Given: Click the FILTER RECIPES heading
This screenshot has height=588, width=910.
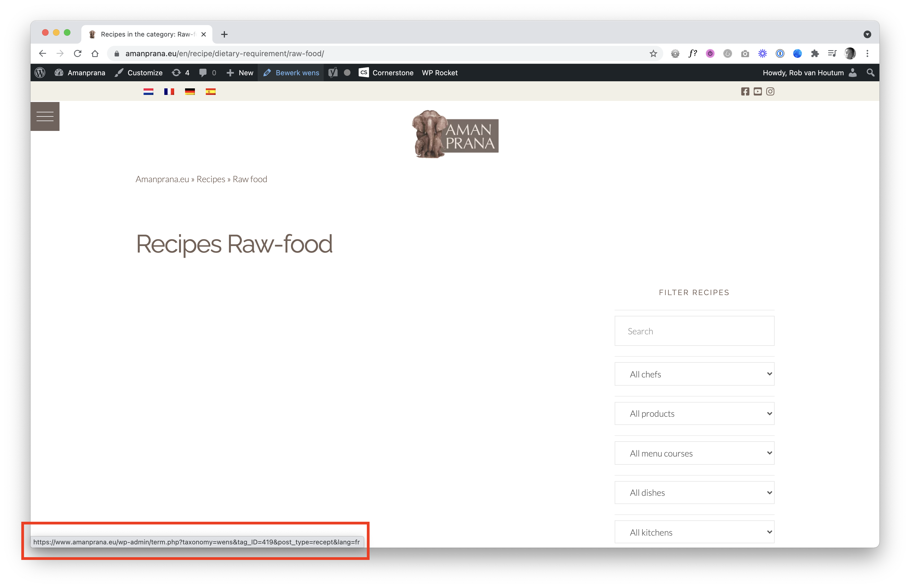Looking at the screenshot, I should (x=694, y=292).
